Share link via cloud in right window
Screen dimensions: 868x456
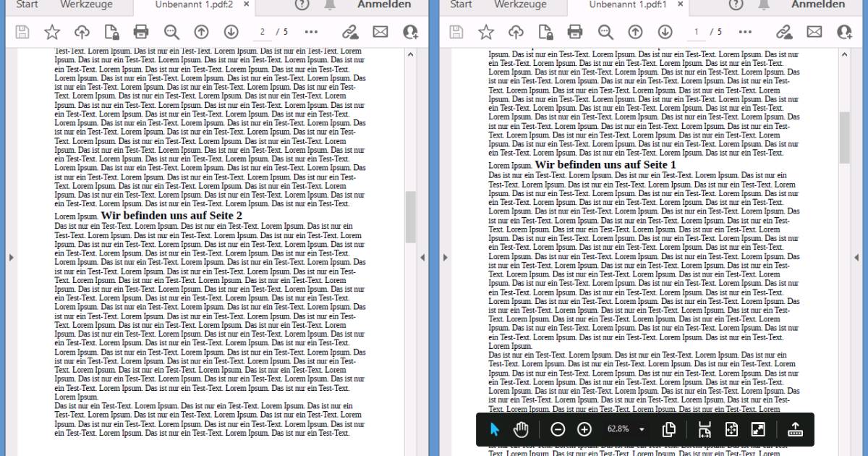coord(784,32)
